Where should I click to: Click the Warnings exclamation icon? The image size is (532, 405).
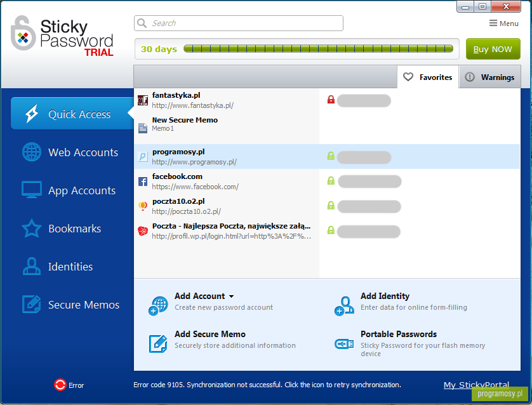coord(470,77)
